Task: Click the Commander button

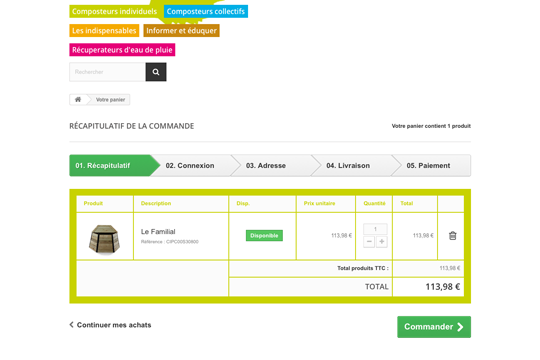Action: 434,327
